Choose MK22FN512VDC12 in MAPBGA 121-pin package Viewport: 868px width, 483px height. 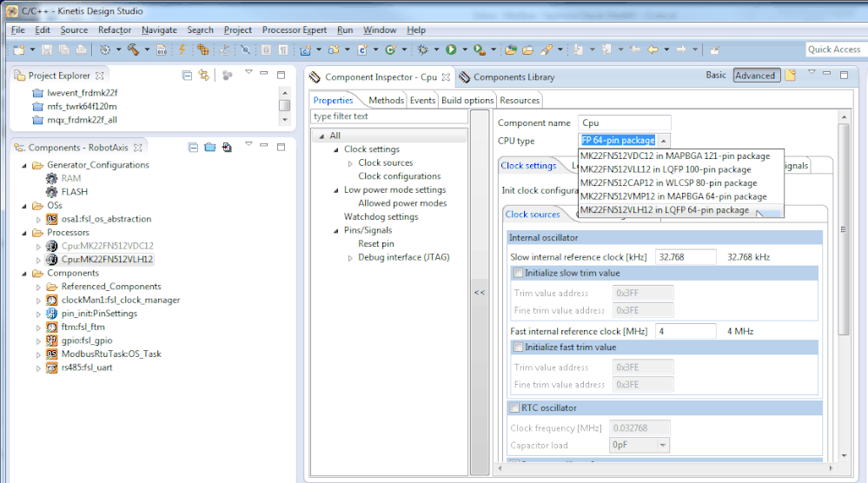(x=680, y=156)
